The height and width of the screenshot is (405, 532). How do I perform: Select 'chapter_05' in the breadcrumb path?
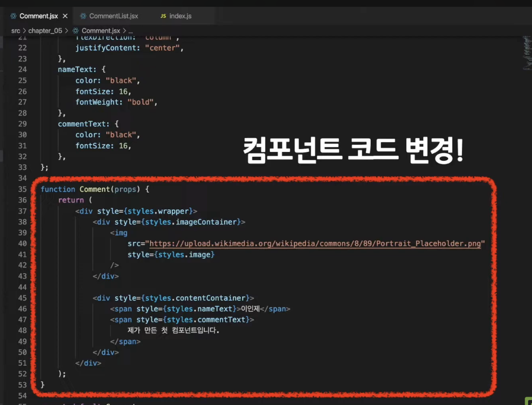pos(45,31)
